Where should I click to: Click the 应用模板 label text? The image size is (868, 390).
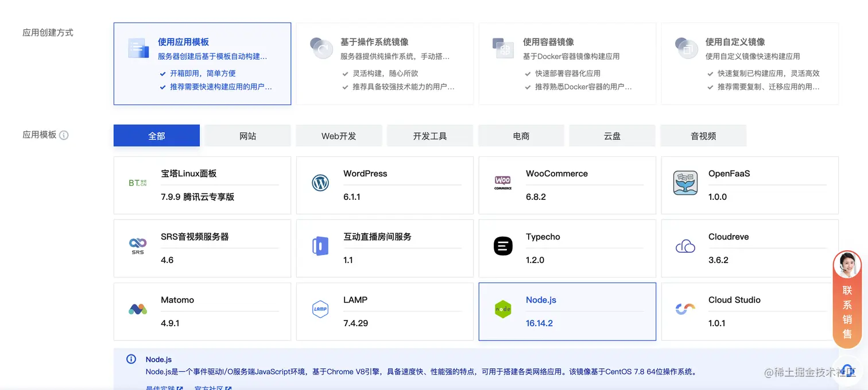click(39, 135)
